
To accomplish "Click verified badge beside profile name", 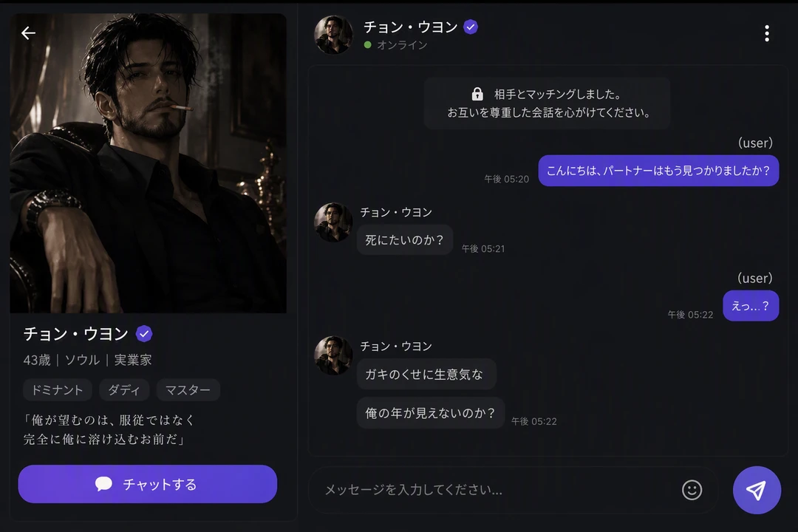I will pyautogui.click(x=144, y=334).
